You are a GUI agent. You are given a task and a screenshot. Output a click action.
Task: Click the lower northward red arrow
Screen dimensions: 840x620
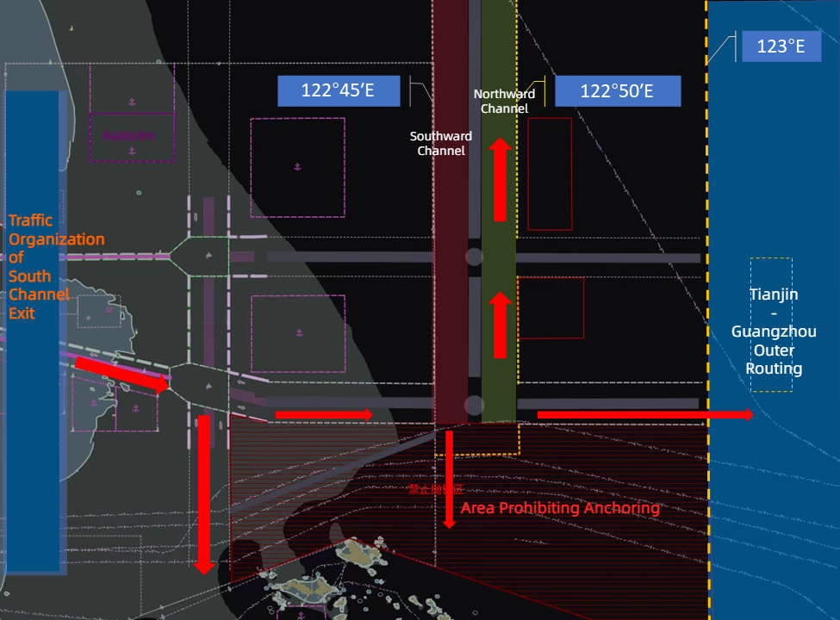tap(499, 325)
